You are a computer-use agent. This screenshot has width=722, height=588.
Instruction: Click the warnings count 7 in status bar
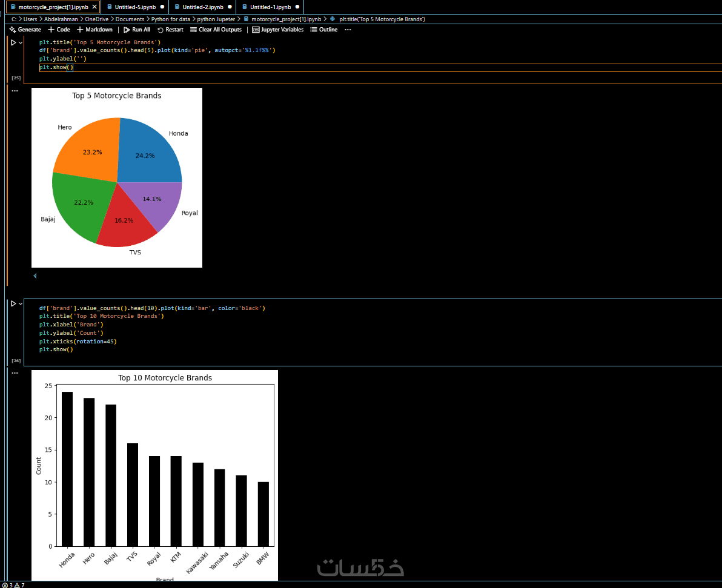(20, 585)
